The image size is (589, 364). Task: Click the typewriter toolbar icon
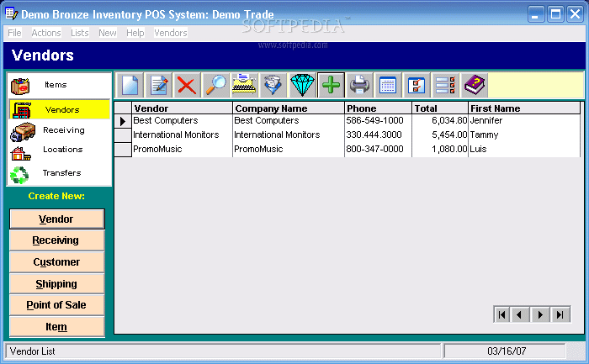coord(244,85)
